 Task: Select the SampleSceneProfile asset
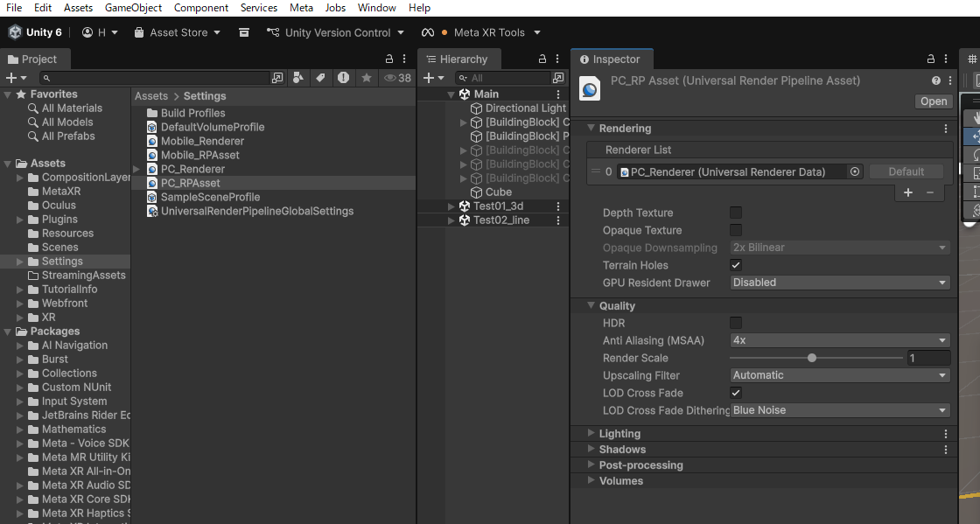click(x=210, y=198)
